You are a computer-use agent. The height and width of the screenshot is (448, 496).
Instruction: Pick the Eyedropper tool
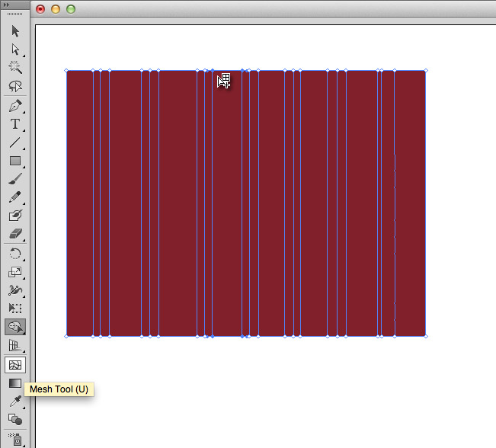point(14,401)
